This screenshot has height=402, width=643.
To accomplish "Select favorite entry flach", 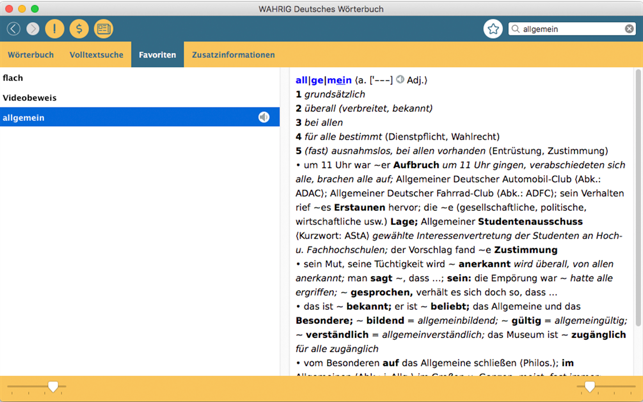I will pos(139,78).
